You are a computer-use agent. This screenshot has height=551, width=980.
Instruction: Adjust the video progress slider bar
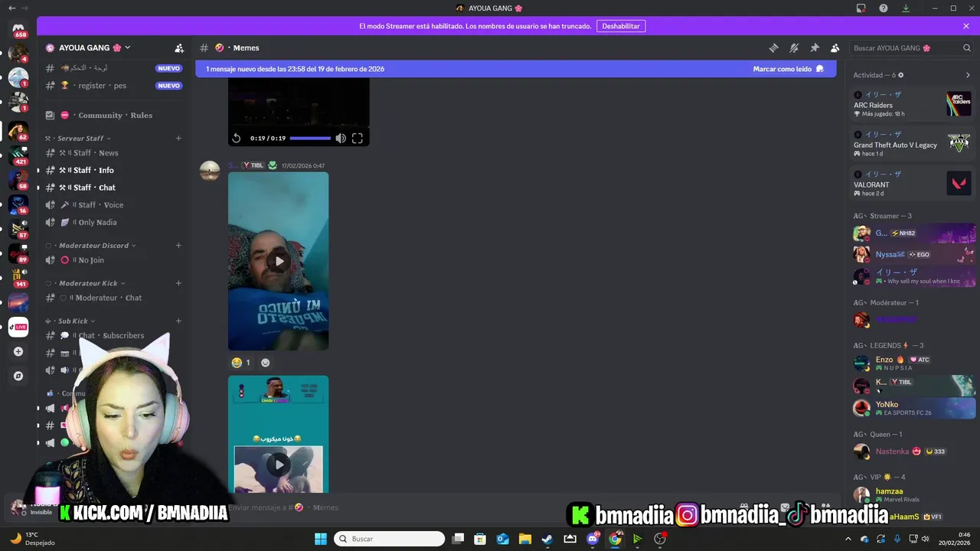310,139
